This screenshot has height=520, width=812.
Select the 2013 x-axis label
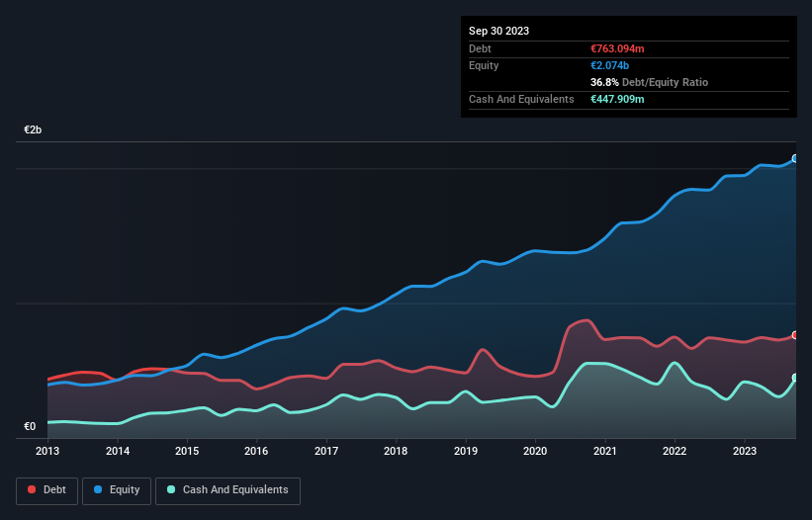pyautogui.click(x=47, y=451)
